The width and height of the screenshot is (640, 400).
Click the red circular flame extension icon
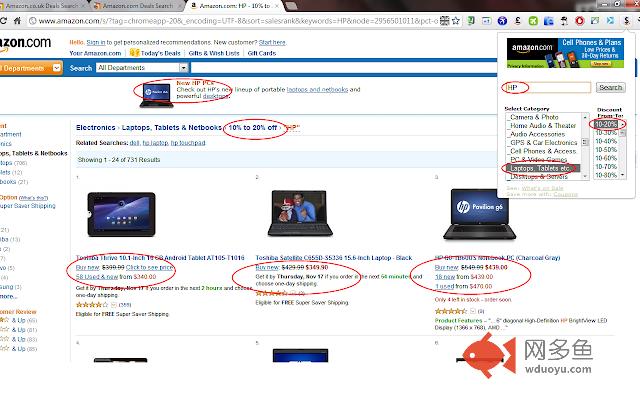click(580, 20)
